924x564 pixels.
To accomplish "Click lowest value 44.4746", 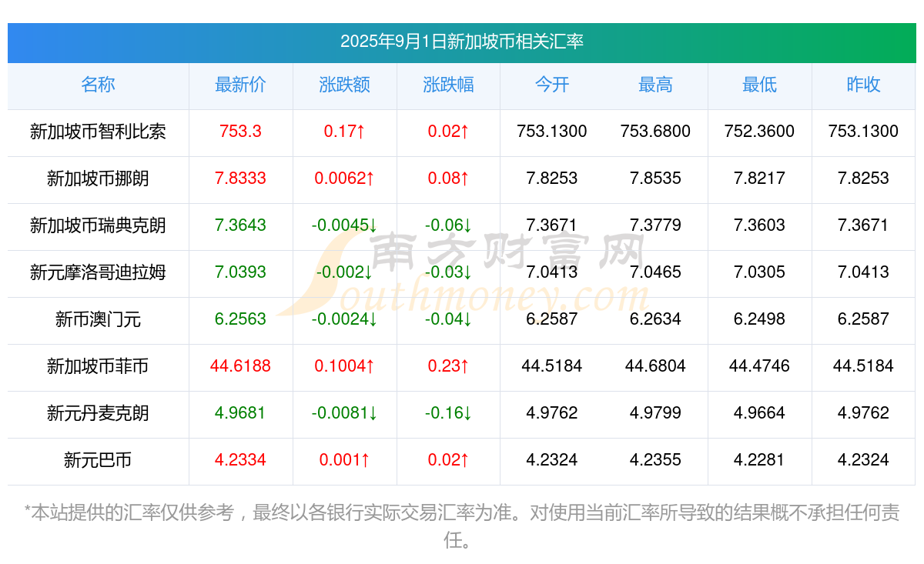I will click(x=759, y=366).
